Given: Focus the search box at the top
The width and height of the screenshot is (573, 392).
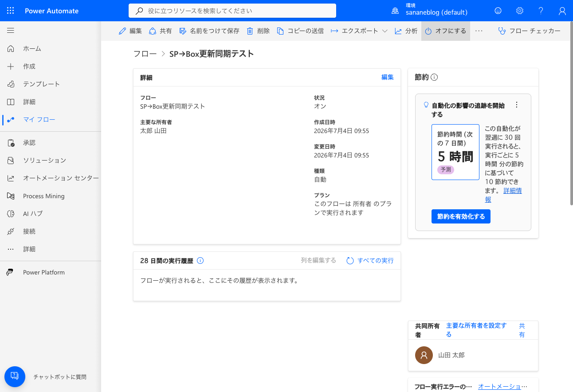Looking at the screenshot, I should pyautogui.click(x=232, y=11).
